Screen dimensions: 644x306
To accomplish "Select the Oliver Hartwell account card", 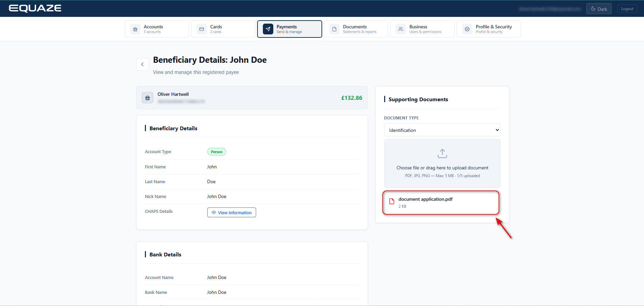I will (252, 98).
